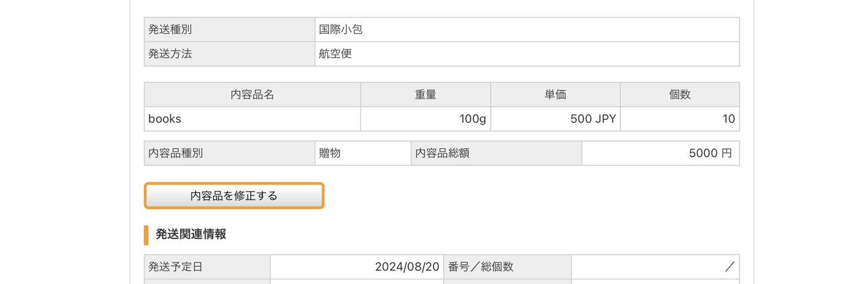
Task: Click the 発送方法 row label
Action: 170,54
